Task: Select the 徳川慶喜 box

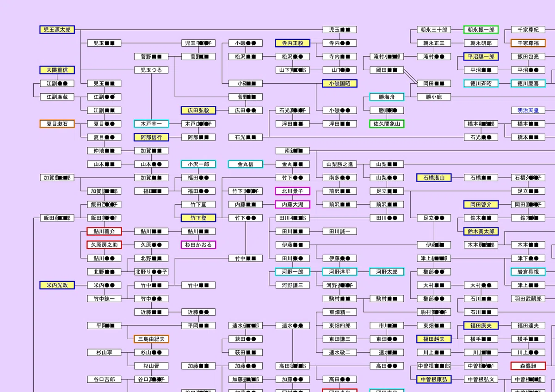Action: (x=528, y=84)
